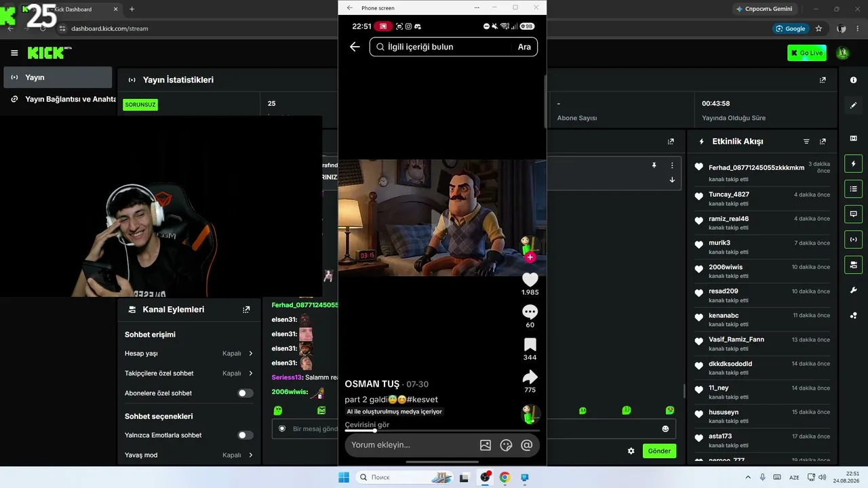The image size is (868, 488).
Task: Bookmark the video (344)
Action: pos(530,344)
